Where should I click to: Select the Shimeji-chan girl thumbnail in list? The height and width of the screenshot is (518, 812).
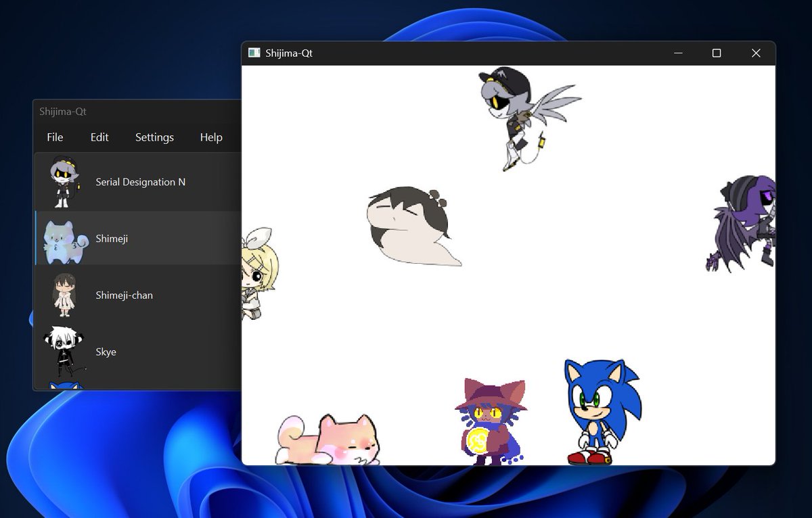[x=64, y=295]
